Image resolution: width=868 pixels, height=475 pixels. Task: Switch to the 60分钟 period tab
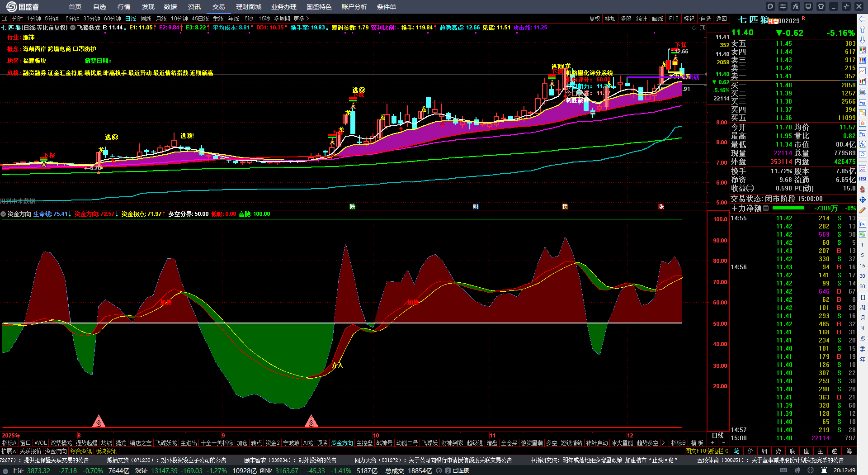click(113, 19)
